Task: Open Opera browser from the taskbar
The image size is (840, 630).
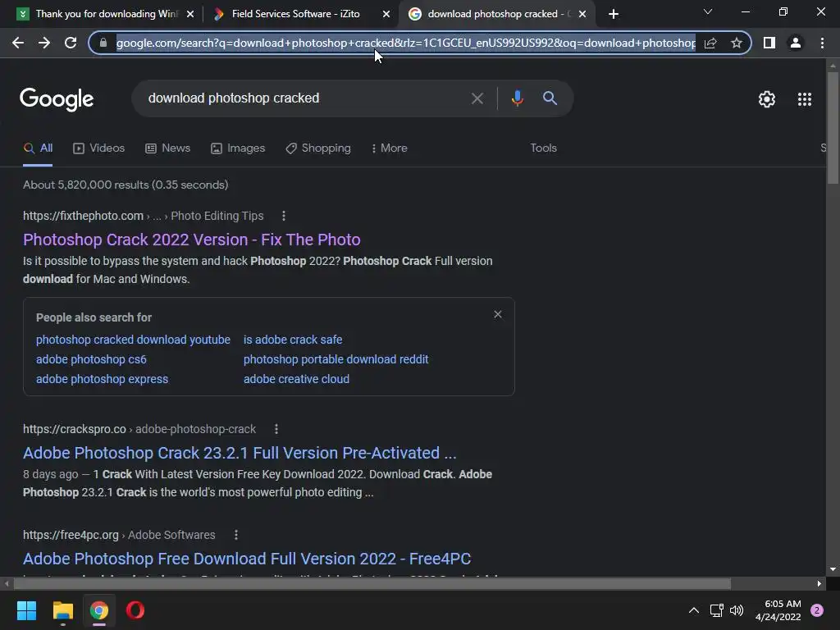Action: (x=135, y=610)
